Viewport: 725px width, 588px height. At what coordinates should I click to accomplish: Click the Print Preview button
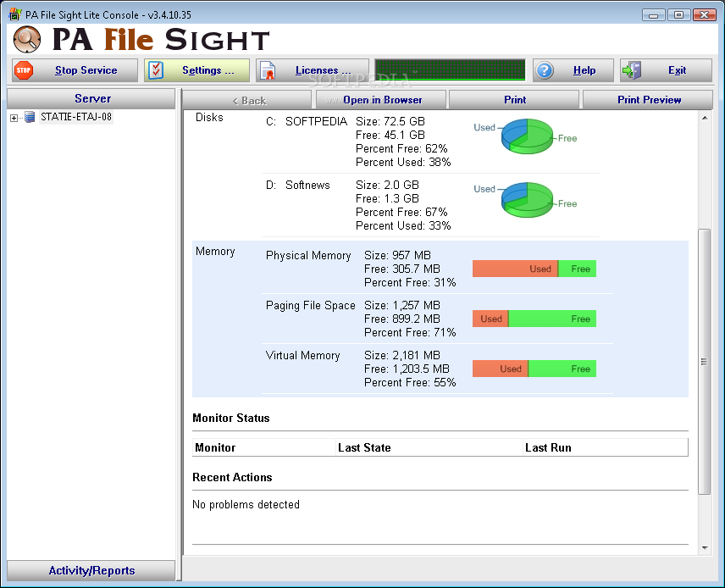648,100
